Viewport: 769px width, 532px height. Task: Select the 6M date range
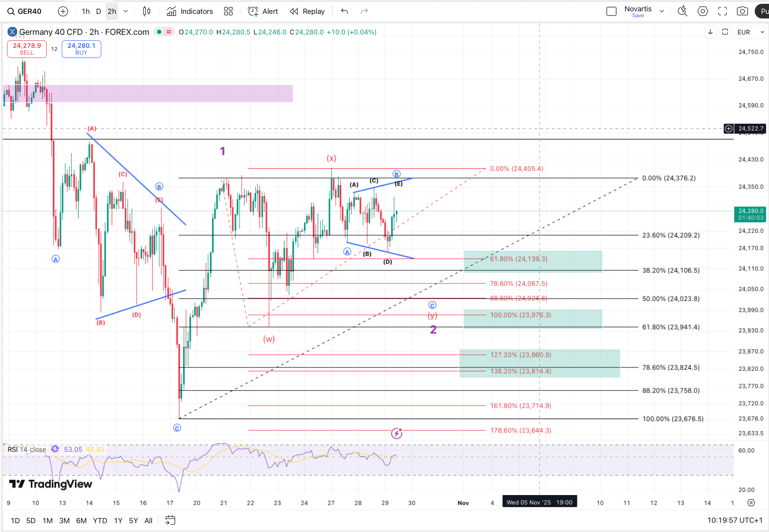[81, 520]
